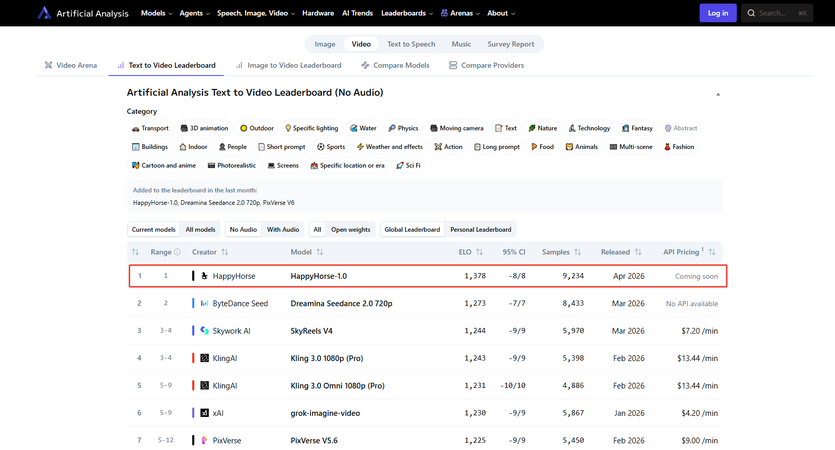The width and height of the screenshot is (835, 450).
Task: Select the Specific lighting category chip
Action: (312, 128)
